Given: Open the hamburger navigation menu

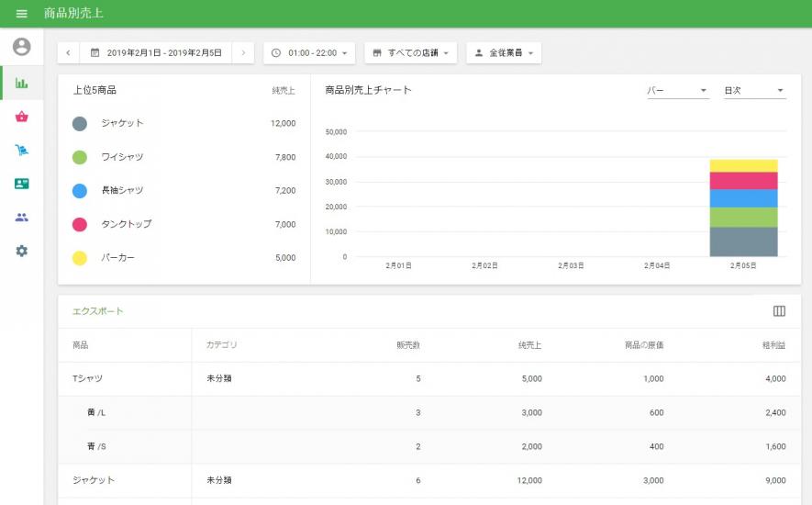Looking at the screenshot, I should coord(22,14).
